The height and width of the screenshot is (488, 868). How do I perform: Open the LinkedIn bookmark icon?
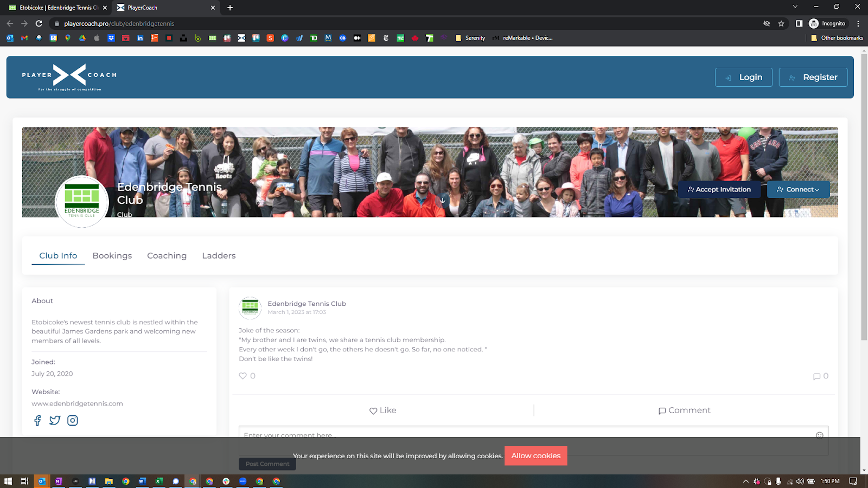coord(140,38)
